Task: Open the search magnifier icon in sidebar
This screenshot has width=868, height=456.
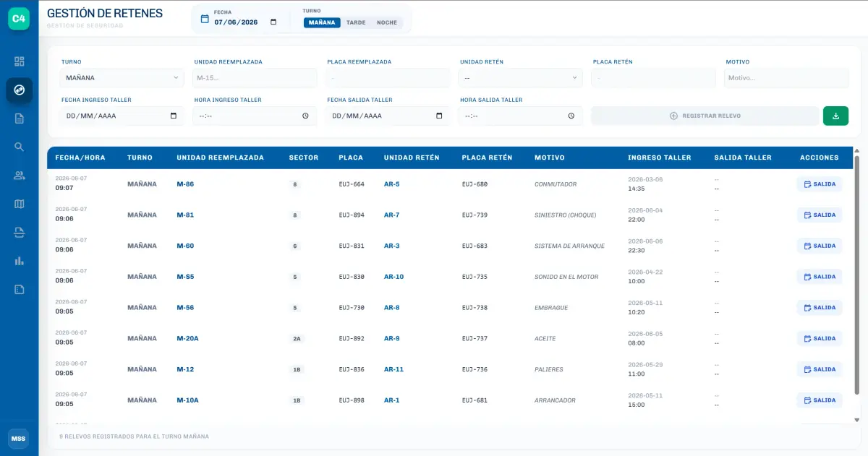Action: 20,147
